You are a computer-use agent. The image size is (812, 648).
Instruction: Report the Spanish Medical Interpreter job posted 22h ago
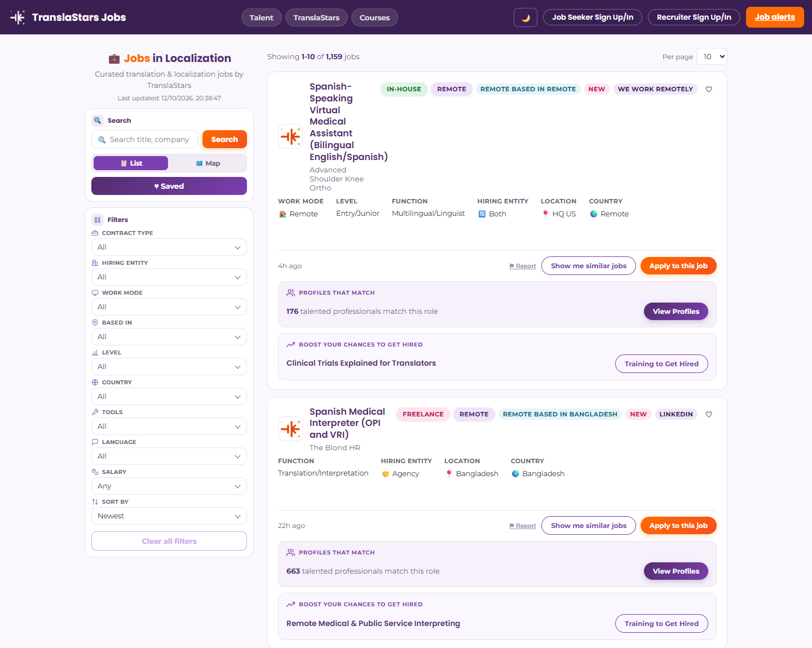(x=523, y=526)
